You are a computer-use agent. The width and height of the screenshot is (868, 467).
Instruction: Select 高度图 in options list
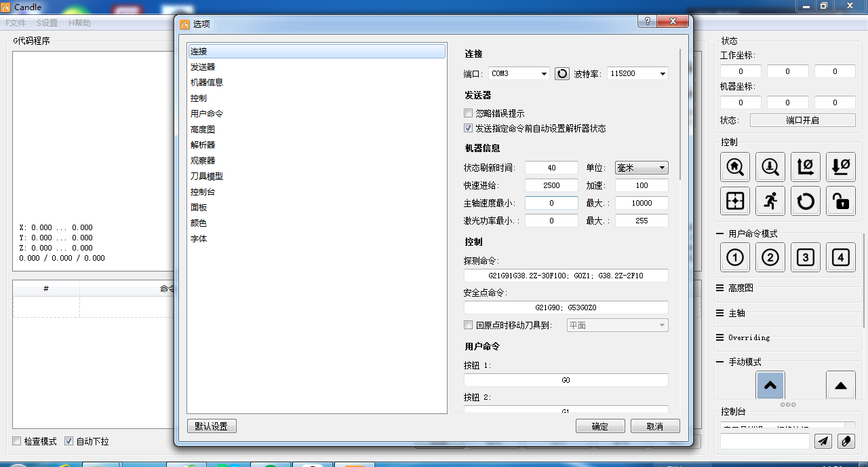[317, 129]
